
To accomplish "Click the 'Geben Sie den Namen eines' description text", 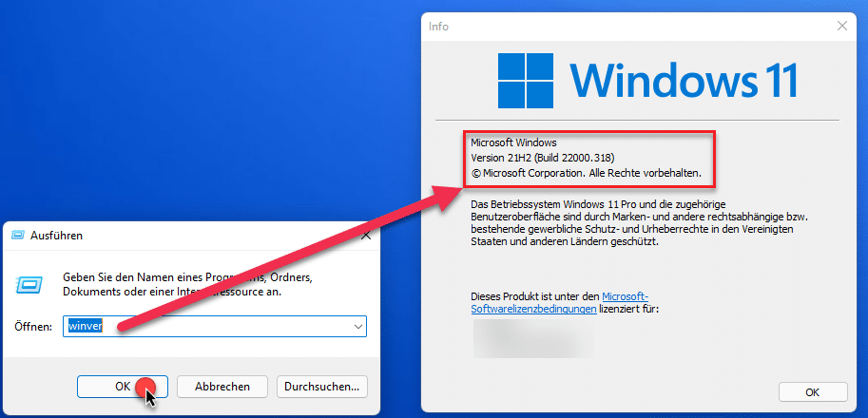I will pyautogui.click(x=189, y=284).
